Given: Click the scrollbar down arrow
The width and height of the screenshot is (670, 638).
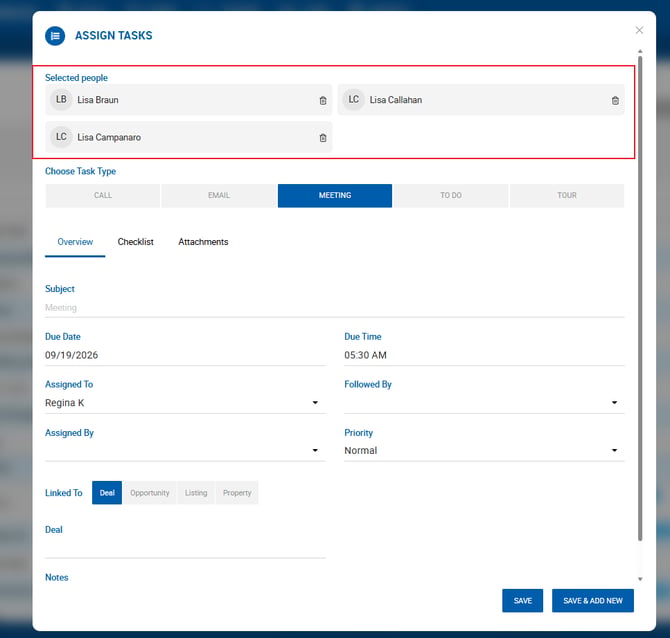Looking at the screenshot, I should [x=640, y=579].
